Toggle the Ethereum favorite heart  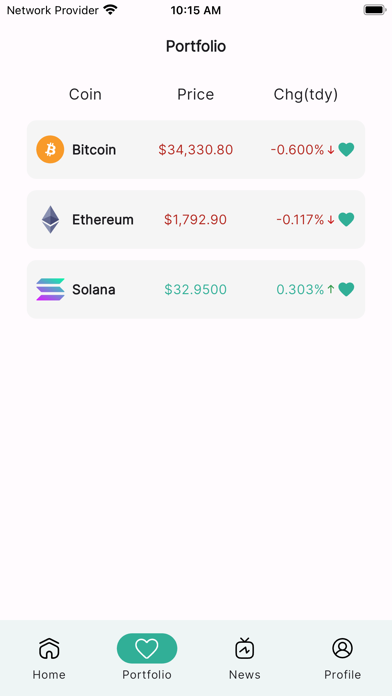(346, 219)
